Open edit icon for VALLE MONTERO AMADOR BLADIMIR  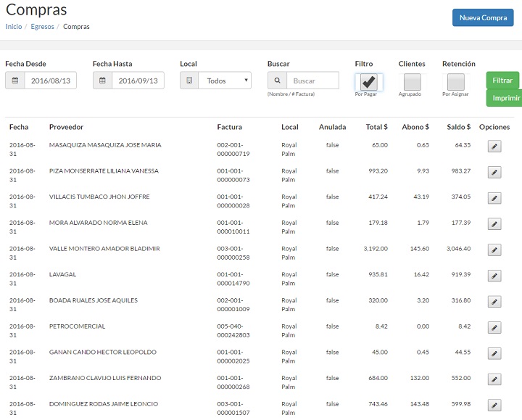pos(494,250)
